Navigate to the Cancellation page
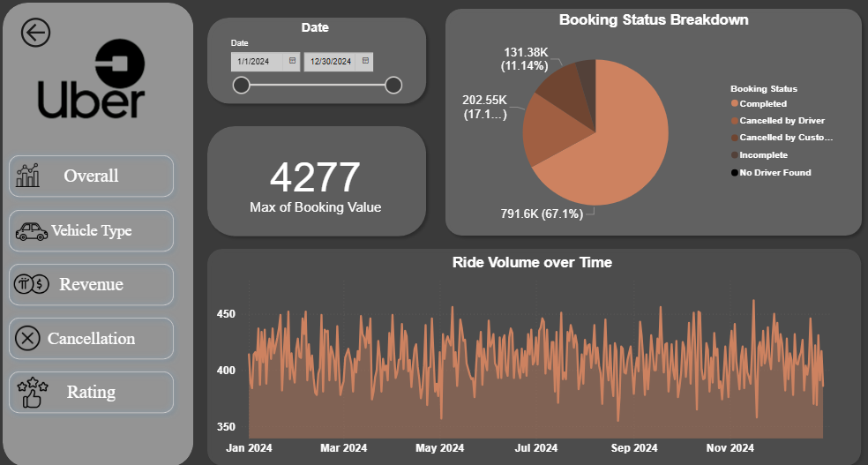The image size is (868, 465). [x=92, y=339]
